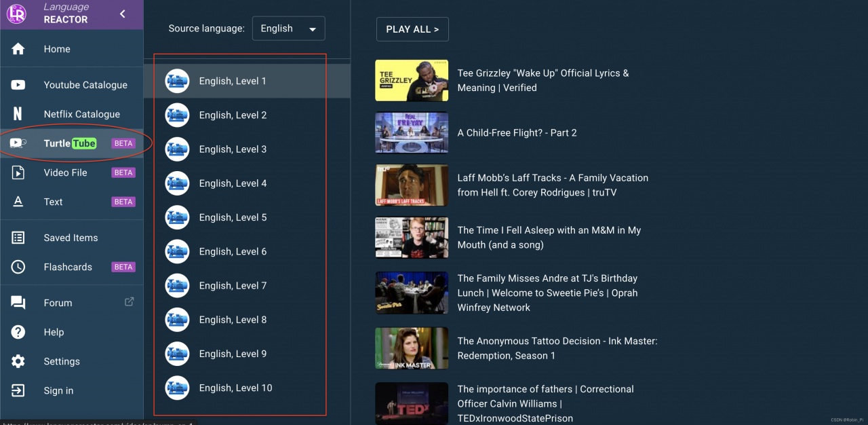
Task: Select the 'English, Level 4' text
Action: (x=233, y=183)
